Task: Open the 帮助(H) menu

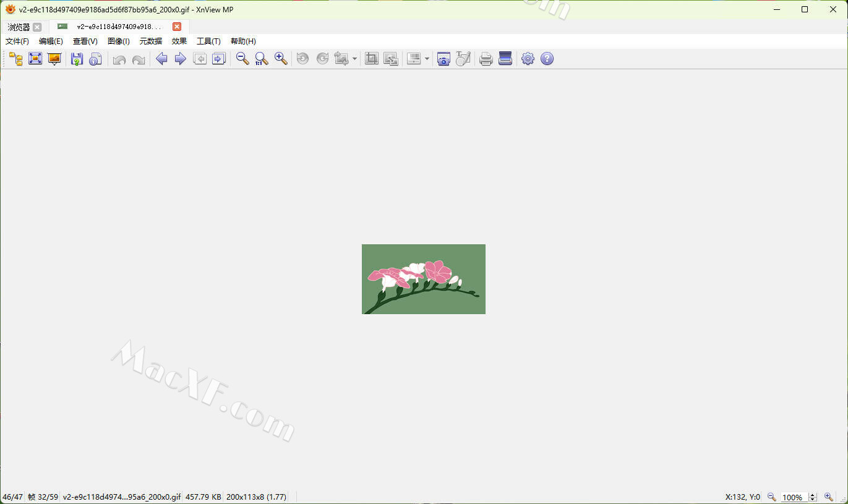Action: click(x=243, y=41)
